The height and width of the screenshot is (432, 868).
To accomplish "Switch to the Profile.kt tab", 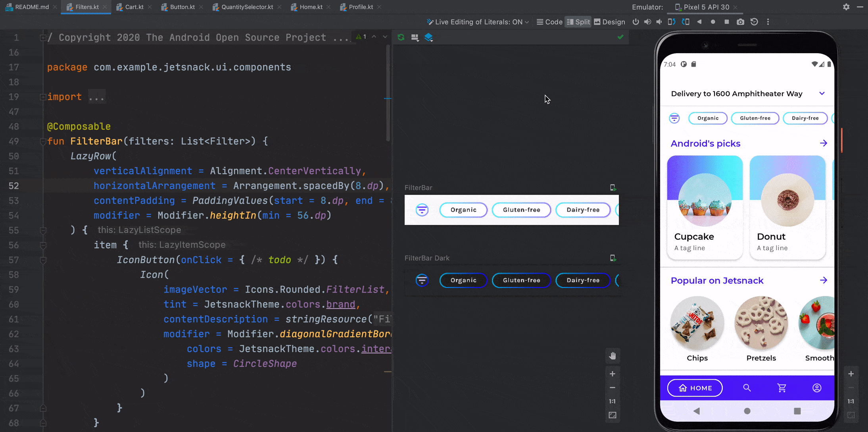I will tap(359, 7).
